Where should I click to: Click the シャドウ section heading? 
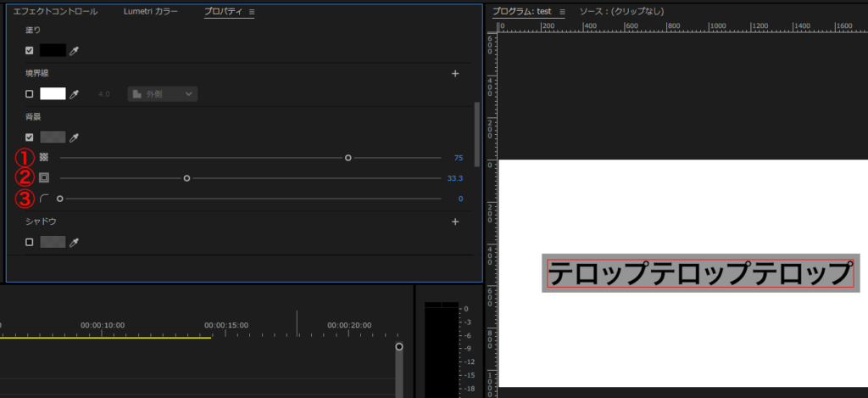(41, 221)
